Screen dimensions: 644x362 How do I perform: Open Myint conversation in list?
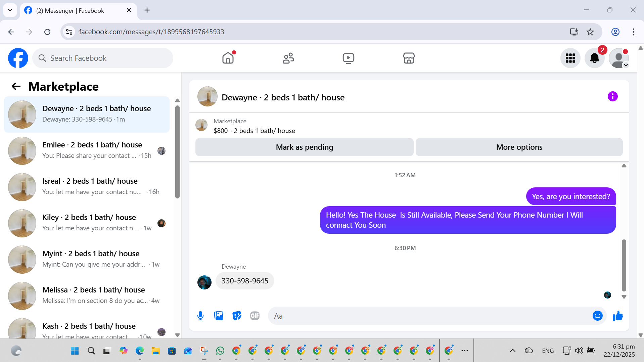click(x=87, y=260)
